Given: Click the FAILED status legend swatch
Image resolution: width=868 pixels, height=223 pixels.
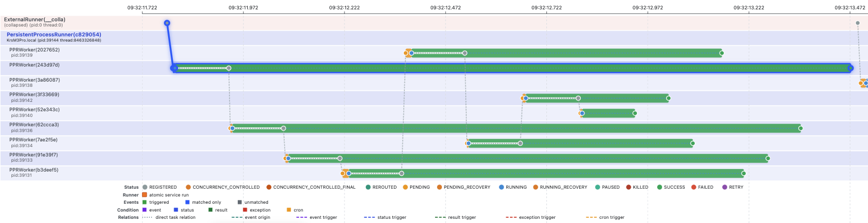Looking at the screenshot, I should (693, 187).
